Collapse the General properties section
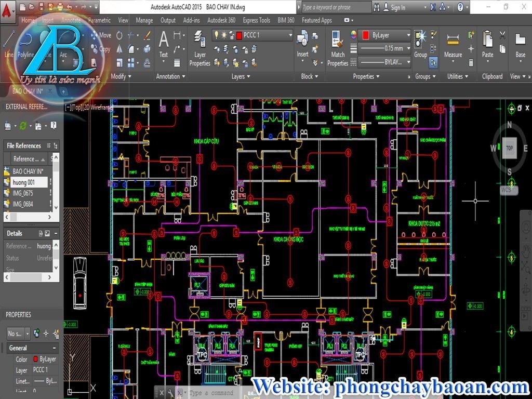The height and width of the screenshot is (399, 532). pos(54,348)
